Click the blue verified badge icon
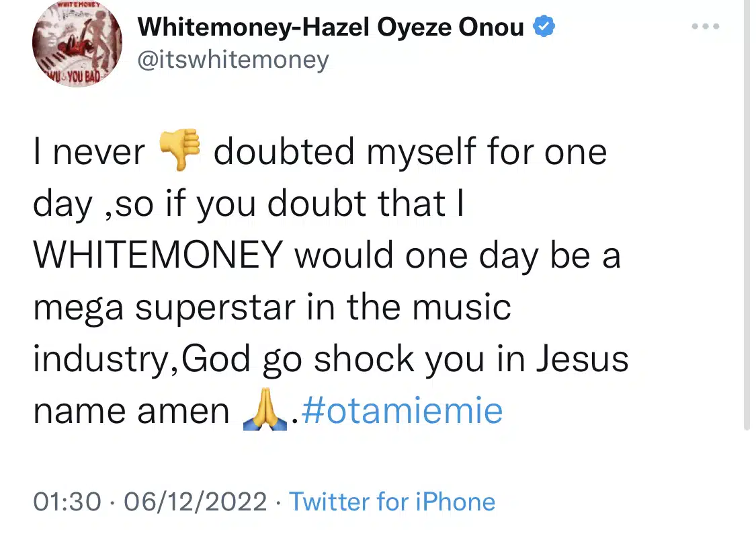This screenshot has height=534, width=756. tap(544, 26)
